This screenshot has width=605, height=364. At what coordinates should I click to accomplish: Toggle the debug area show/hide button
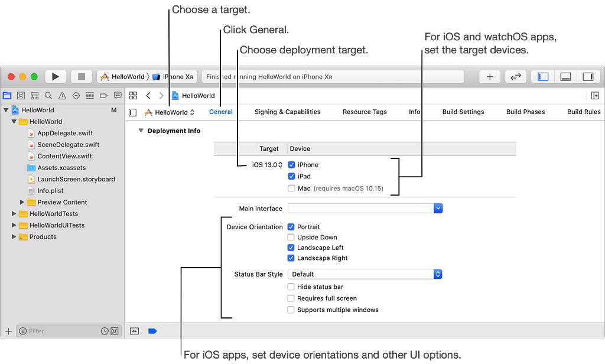tap(134, 331)
